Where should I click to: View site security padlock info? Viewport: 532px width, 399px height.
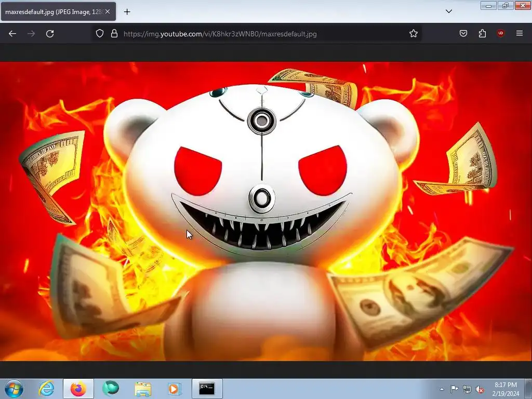(114, 33)
